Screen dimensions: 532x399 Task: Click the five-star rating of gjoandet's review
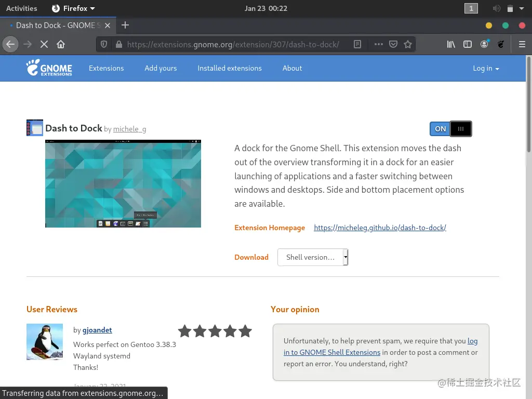coord(215,331)
